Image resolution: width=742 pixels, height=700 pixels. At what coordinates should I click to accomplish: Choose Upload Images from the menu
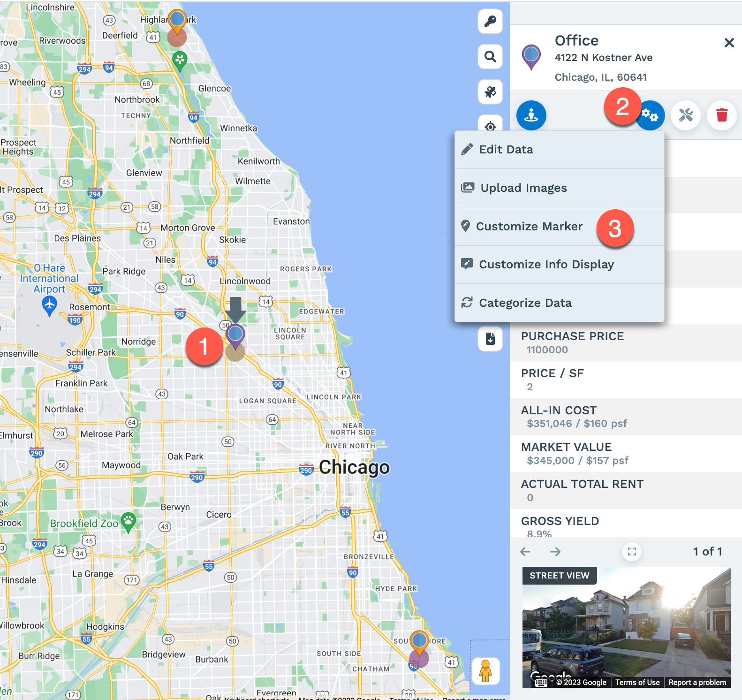click(560, 188)
